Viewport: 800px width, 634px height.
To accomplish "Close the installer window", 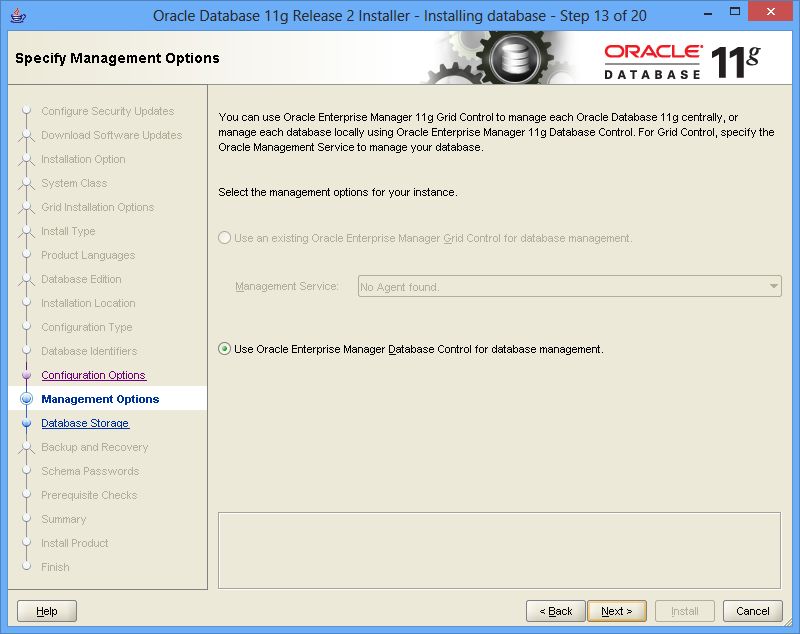I will [x=770, y=12].
